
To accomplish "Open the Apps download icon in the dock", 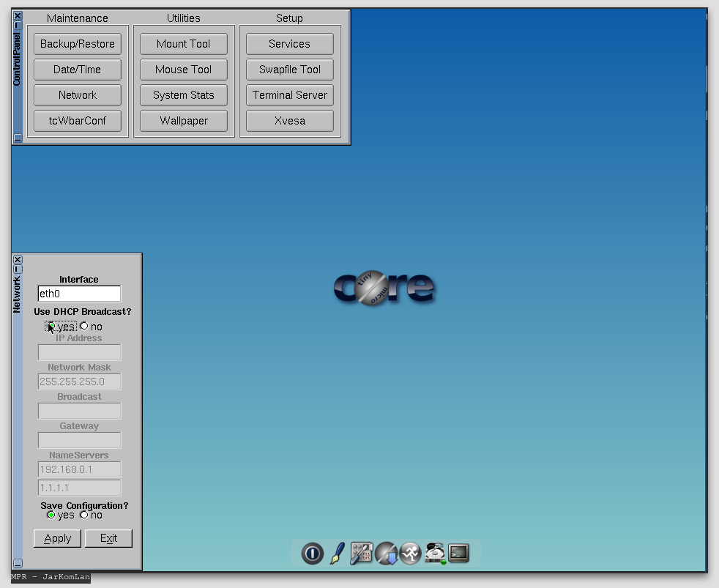I will coord(386,554).
